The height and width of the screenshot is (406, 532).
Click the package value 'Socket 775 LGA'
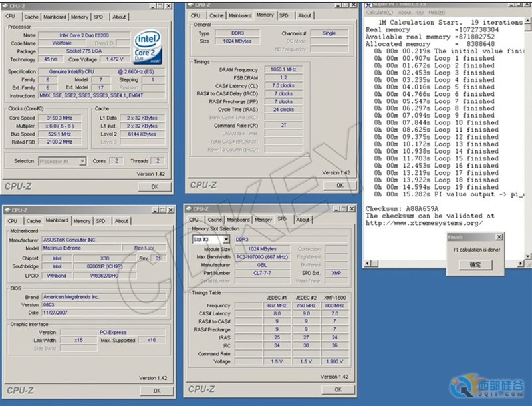click(x=84, y=51)
